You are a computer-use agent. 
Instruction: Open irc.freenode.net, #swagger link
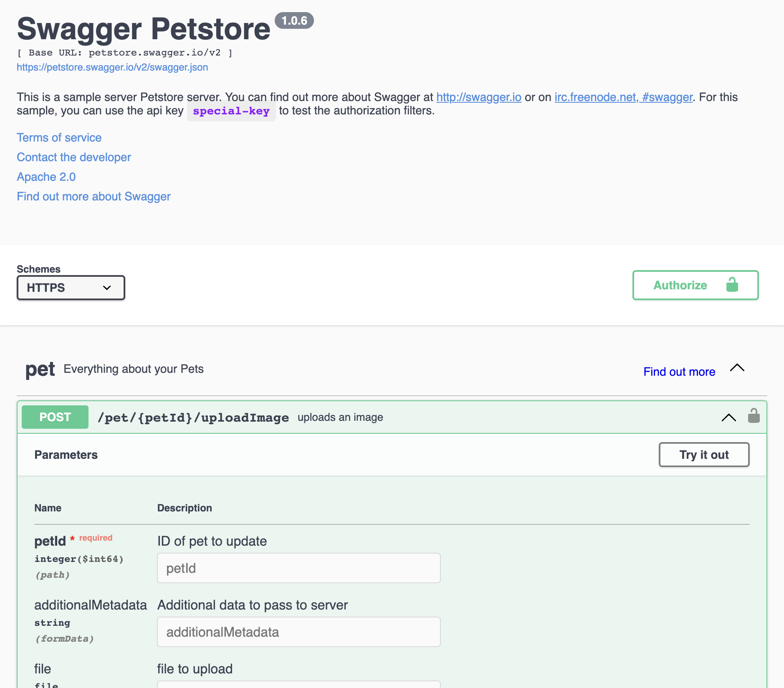623,97
